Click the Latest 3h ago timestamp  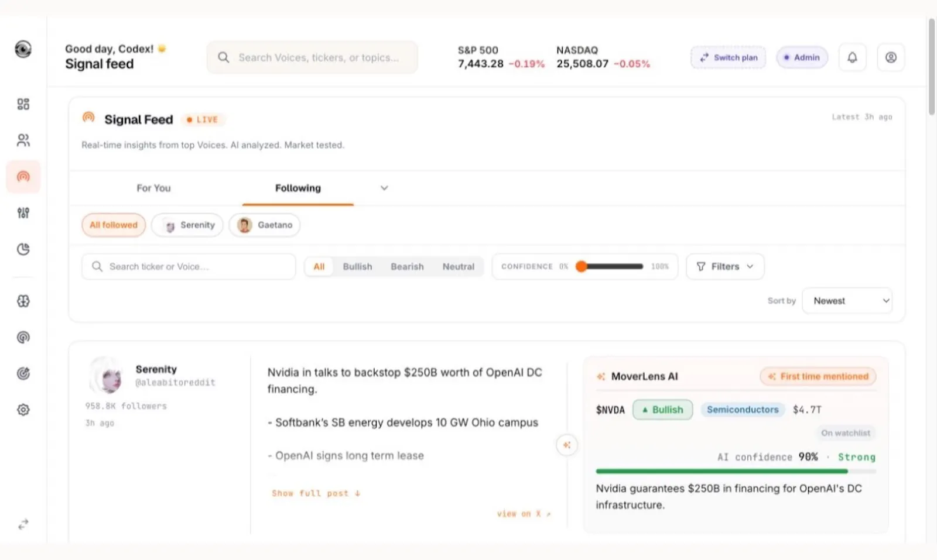click(x=862, y=117)
